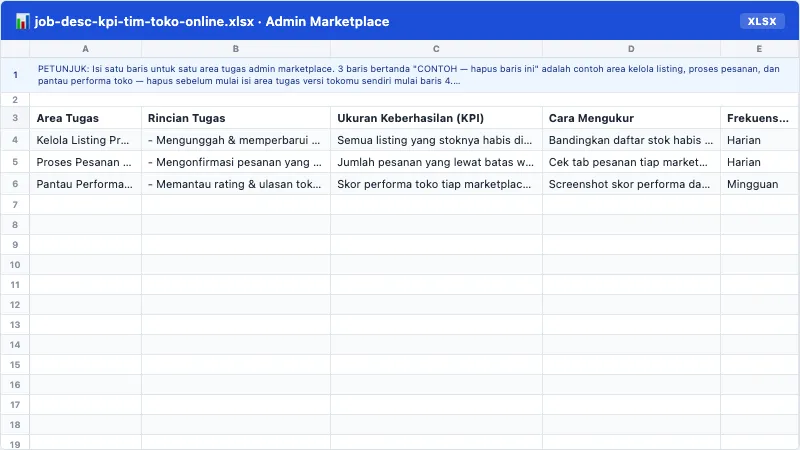Select the Cara Mengukur header cell
Viewport: 800px width, 450px height.
pos(631,118)
